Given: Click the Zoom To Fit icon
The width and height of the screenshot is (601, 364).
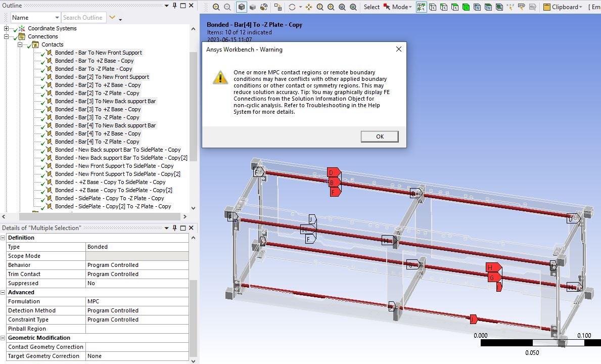Looking at the screenshot, I should click(342, 7).
